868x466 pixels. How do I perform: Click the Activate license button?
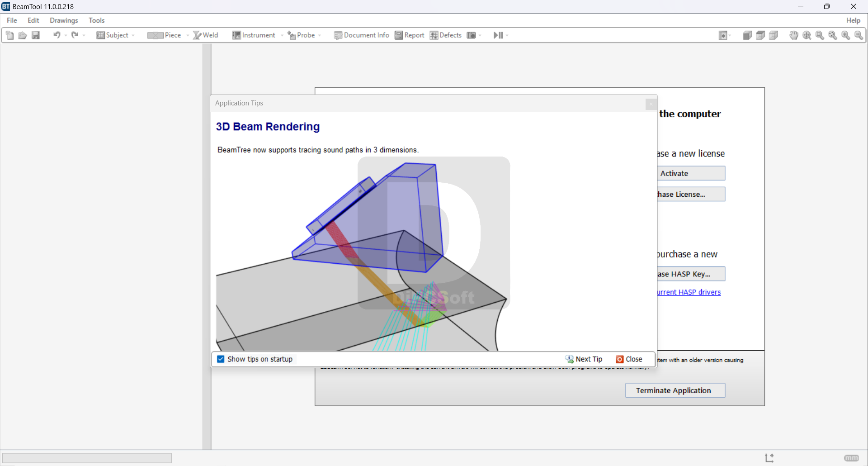691,173
